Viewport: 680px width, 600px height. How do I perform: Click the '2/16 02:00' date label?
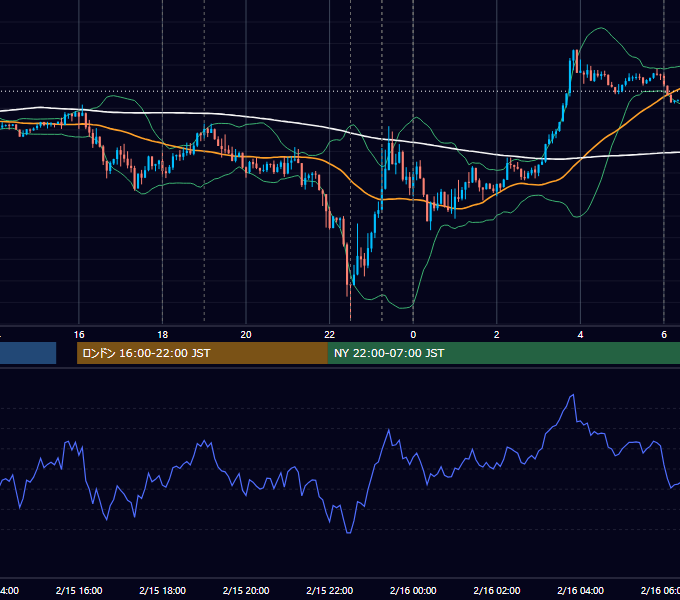497,590
